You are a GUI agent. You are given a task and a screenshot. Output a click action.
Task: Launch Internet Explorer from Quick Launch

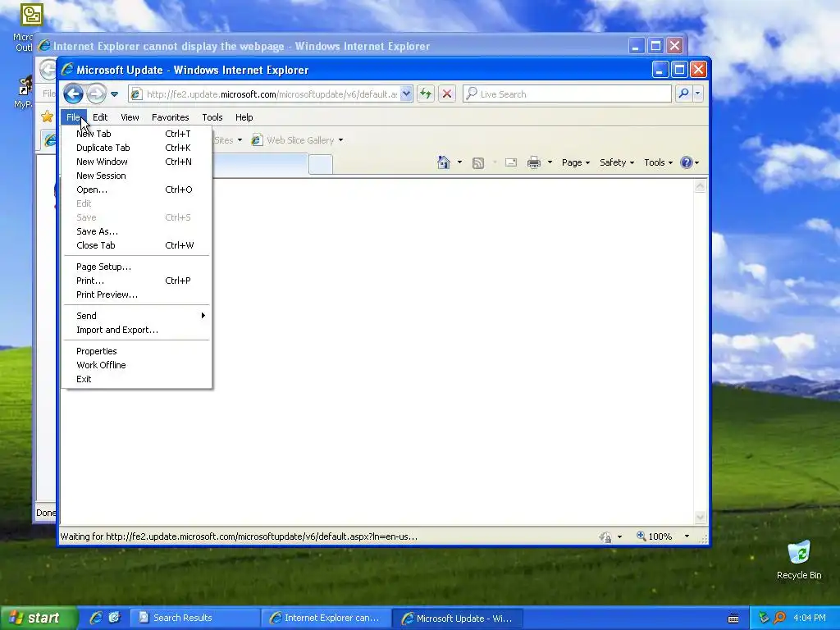point(96,618)
